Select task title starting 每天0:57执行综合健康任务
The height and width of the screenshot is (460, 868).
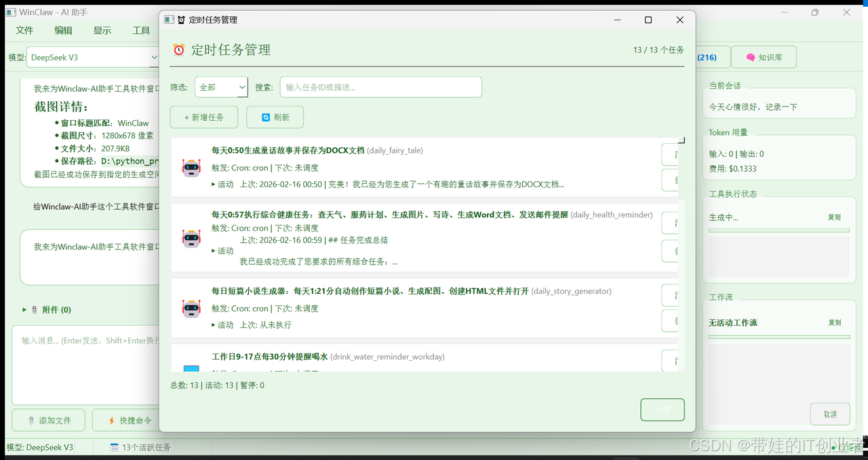tap(390, 214)
